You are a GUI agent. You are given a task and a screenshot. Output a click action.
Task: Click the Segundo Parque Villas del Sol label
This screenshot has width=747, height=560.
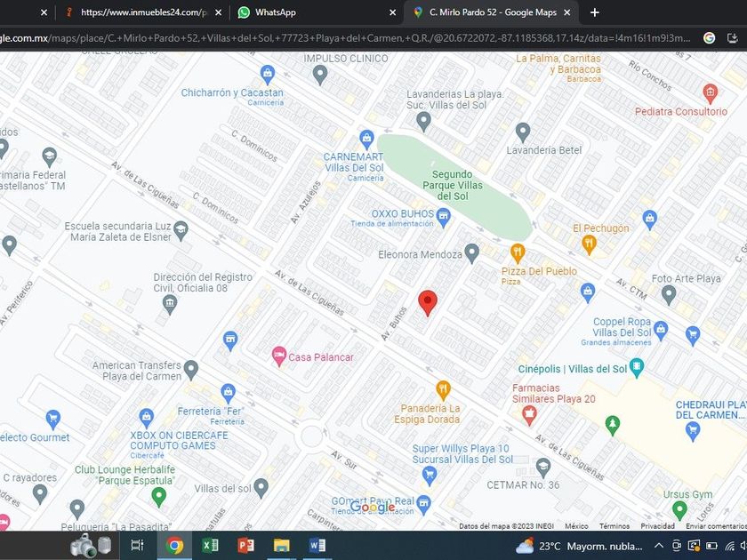pyautogui.click(x=452, y=185)
